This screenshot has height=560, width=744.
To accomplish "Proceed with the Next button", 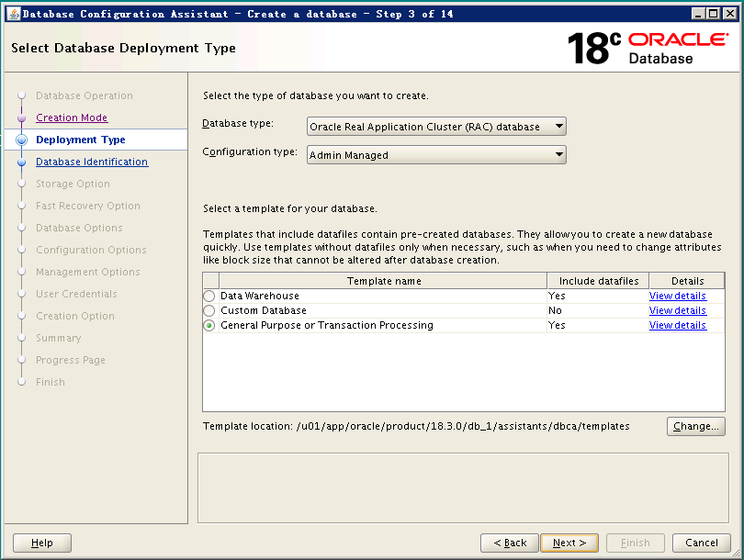I will (x=569, y=543).
